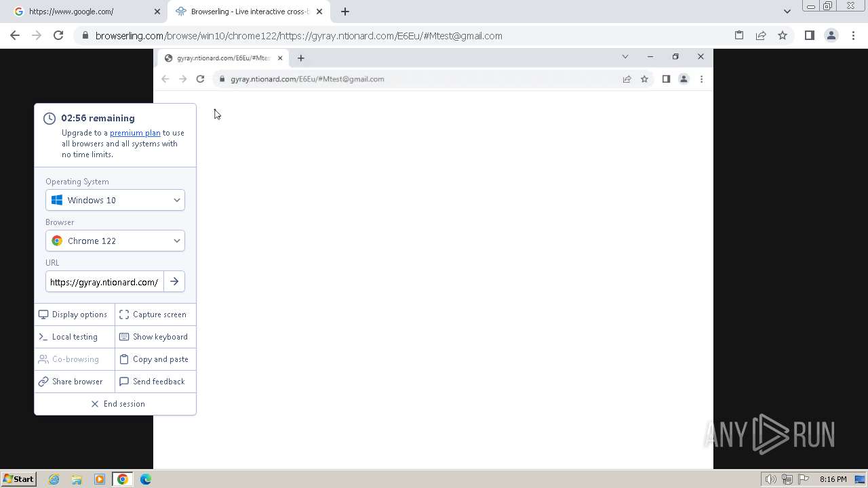Close the Google tab
Screen dimensions: 868x488
[157, 12]
